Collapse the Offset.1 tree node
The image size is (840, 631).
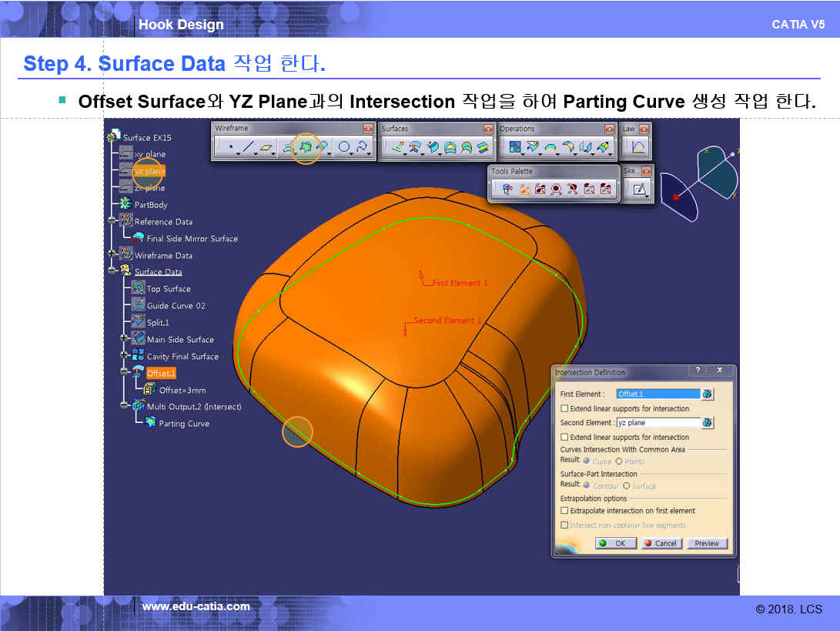coord(124,372)
